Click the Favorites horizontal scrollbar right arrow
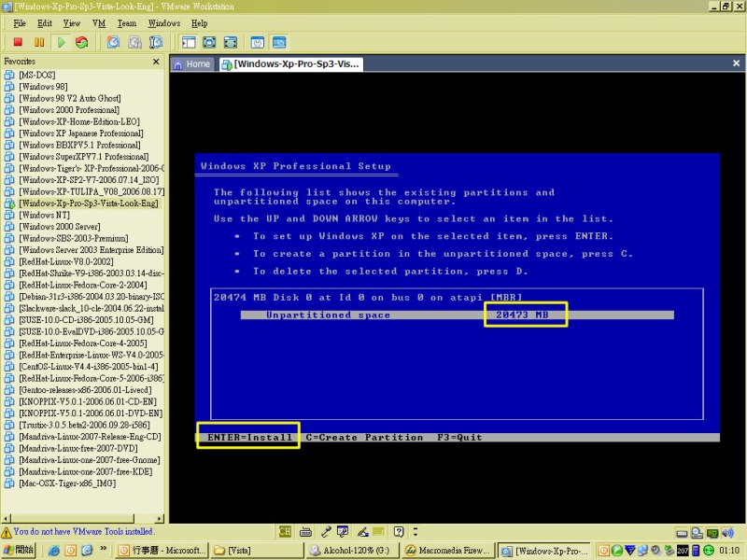This screenshot has width=747, height=560. coord(159,518)
